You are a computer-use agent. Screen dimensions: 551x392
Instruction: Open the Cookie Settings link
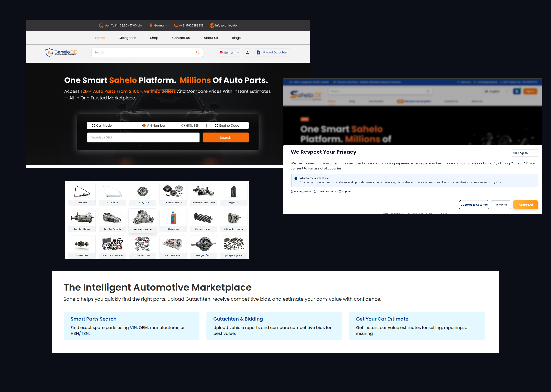[325, 192]
